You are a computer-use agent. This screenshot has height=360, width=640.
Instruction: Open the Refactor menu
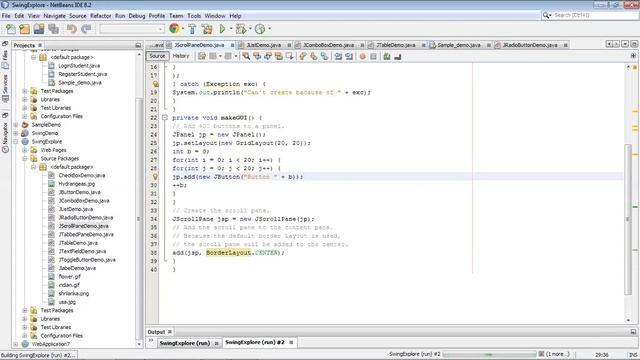coord(100,16)
